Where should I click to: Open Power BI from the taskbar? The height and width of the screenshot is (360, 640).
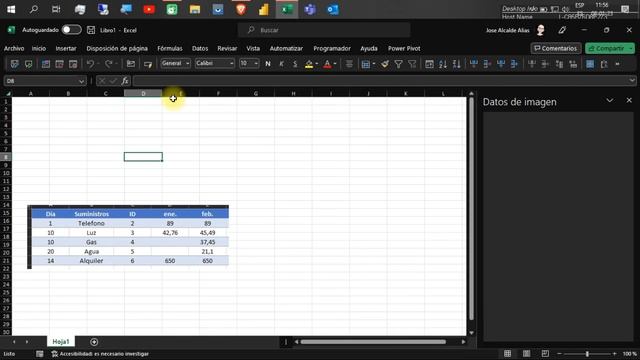(x=264, y=9)
